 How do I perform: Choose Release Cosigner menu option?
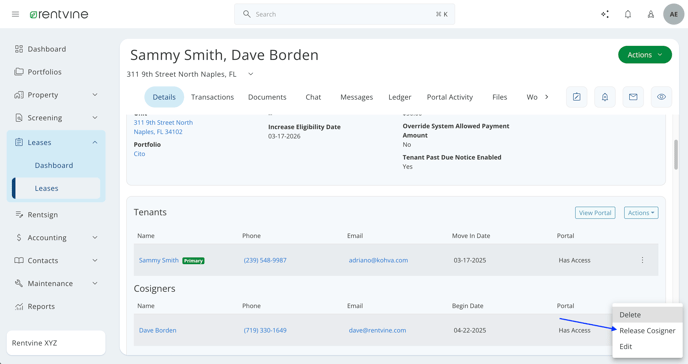click(x=647, y=331)
